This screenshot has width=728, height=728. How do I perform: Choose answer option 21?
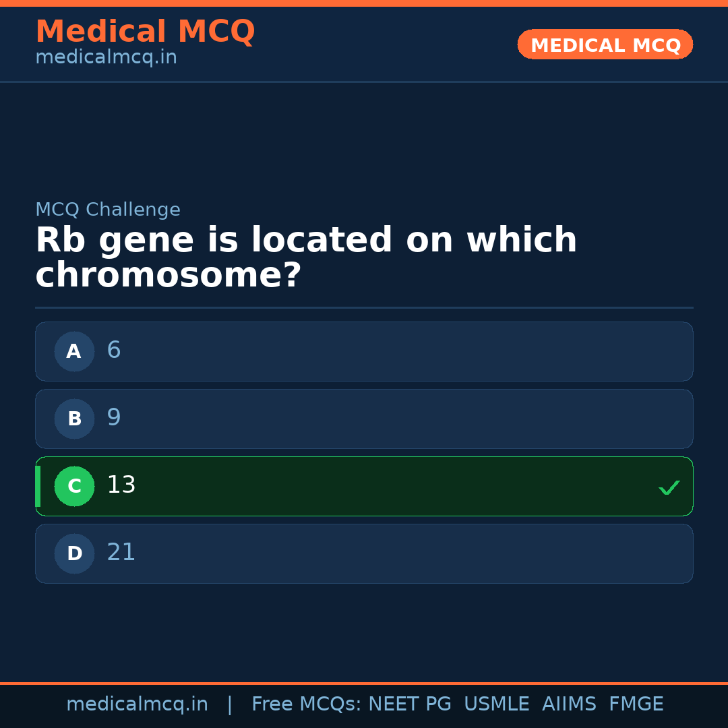click(364, 553)
